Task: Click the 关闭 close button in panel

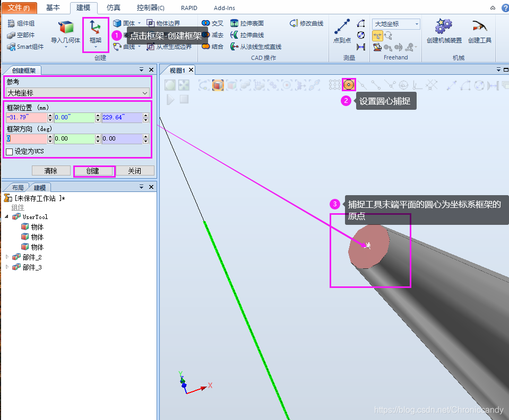Action: (x=134, y=171)
